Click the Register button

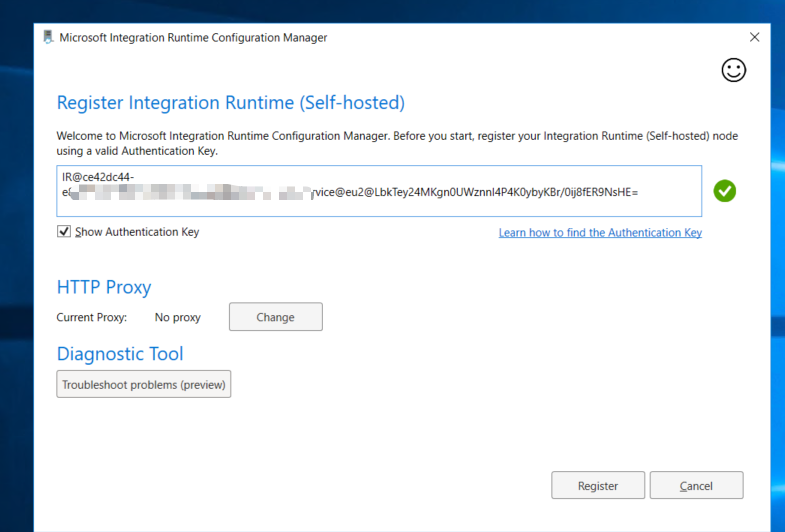point(598,486)
